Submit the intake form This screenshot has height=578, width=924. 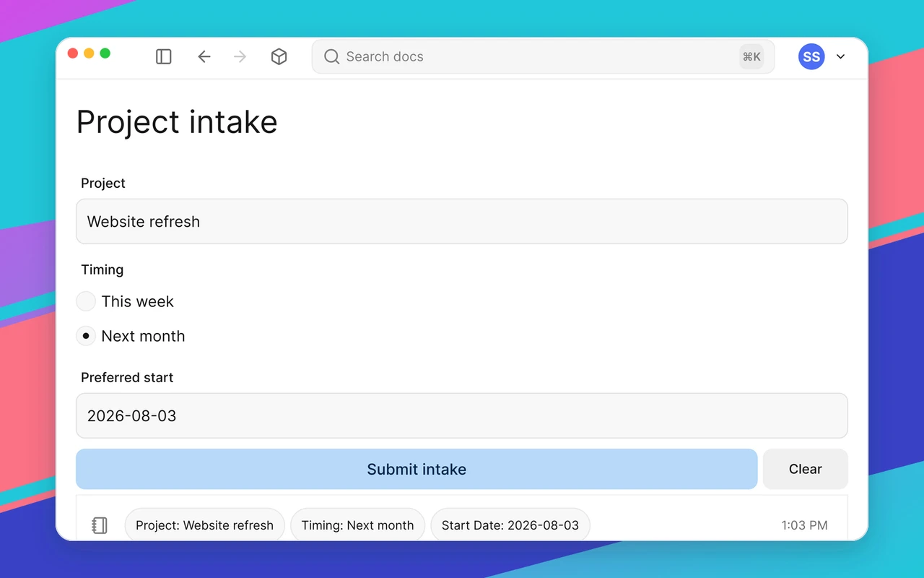point(417,469)
